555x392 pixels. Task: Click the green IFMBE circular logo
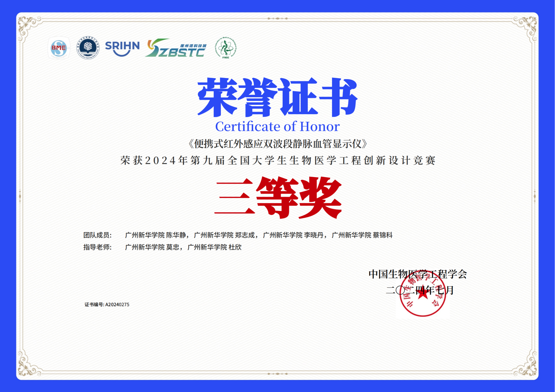point(226,48)
